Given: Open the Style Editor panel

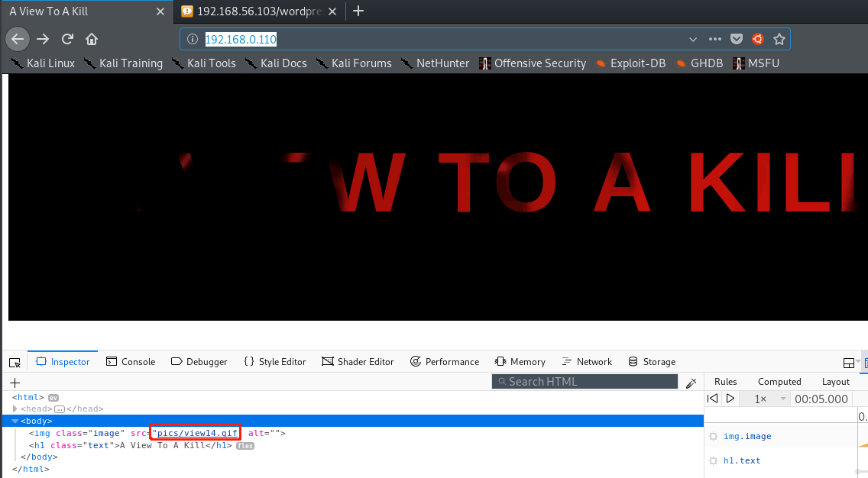Looking at the screenshot, I should pos(274,361).
